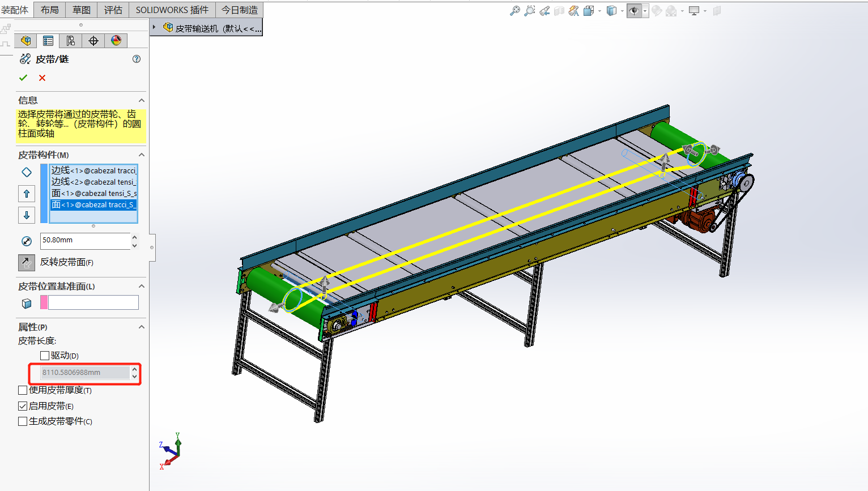Switch to 布局 tab
Image resolution: width=868 pixels, height=491 pixels.
click(50, 10)
